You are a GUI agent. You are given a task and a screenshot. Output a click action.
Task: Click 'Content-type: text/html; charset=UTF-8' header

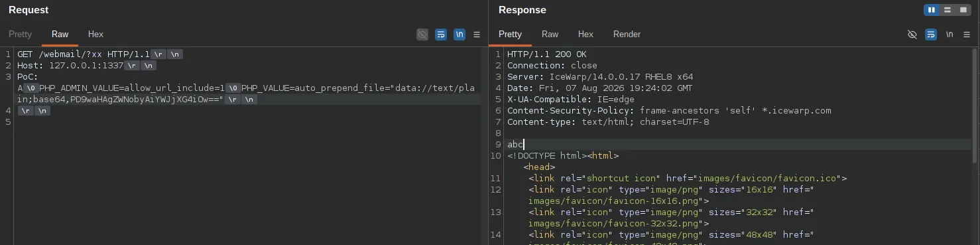[608, 122]
